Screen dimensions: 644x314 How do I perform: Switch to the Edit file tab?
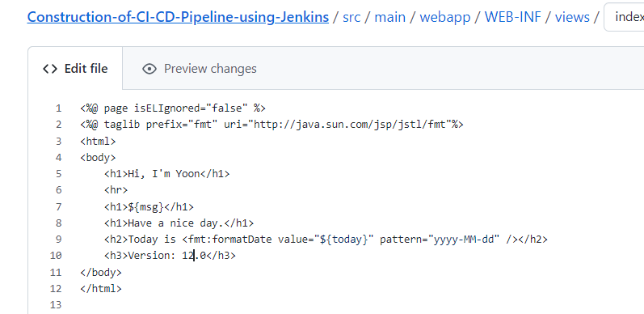point(75,69)
